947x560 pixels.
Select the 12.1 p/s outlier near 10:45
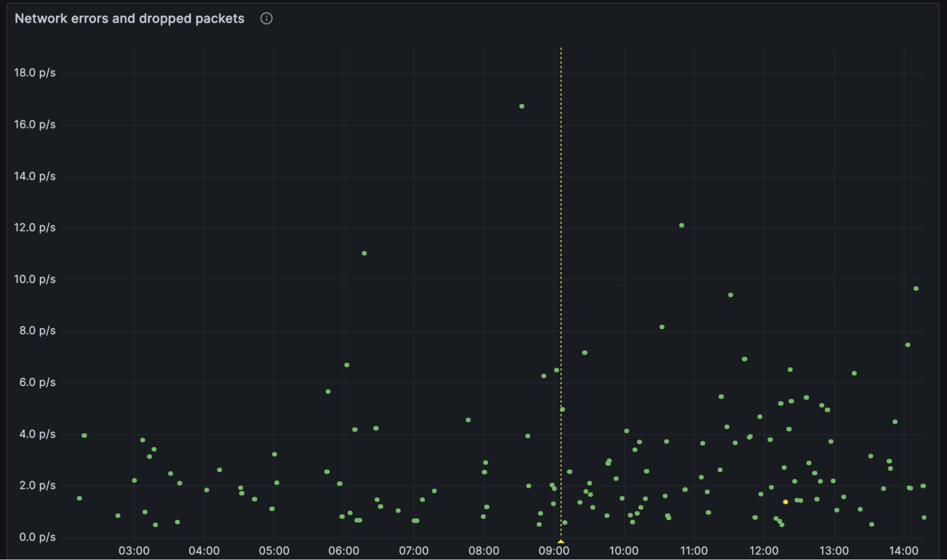[x=681, y=226]
